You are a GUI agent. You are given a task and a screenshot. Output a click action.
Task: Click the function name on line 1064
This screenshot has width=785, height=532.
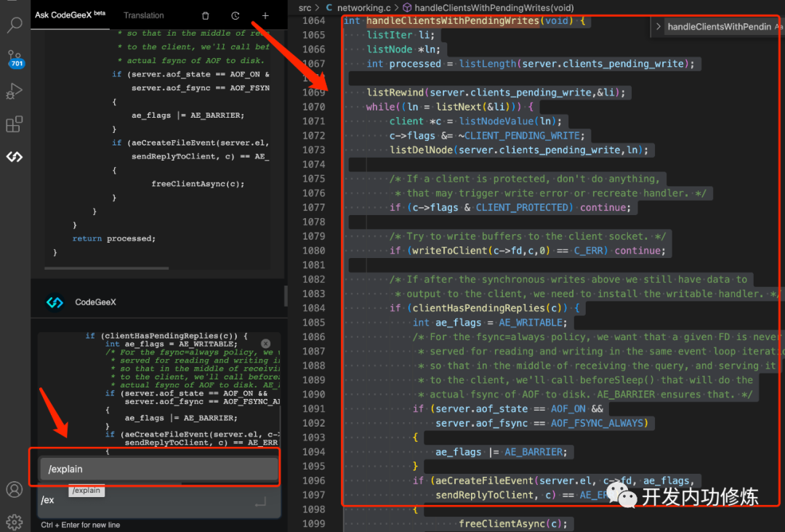(x=453, y=20)
